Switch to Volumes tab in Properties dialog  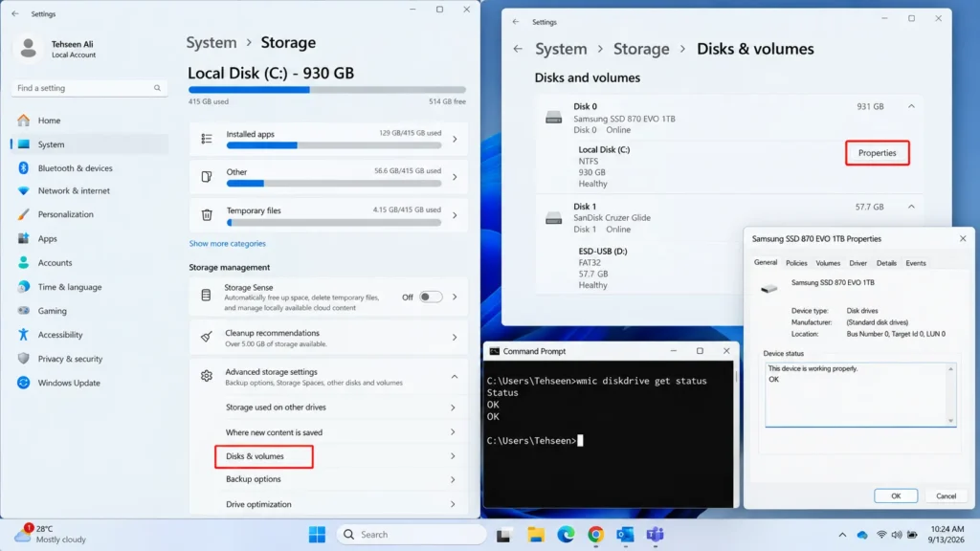pyautogui.click(x=828, y=263)
